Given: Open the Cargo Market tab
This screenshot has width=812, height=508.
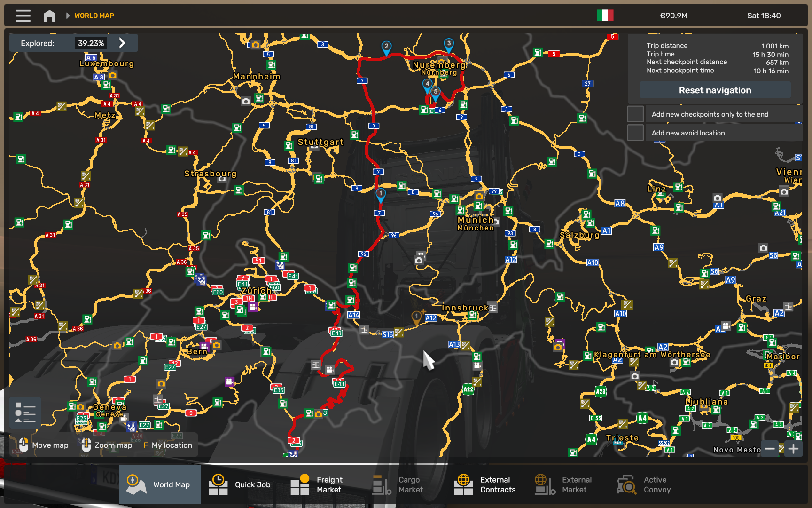Looking at the screenshot, I should [x=405, y=484].
